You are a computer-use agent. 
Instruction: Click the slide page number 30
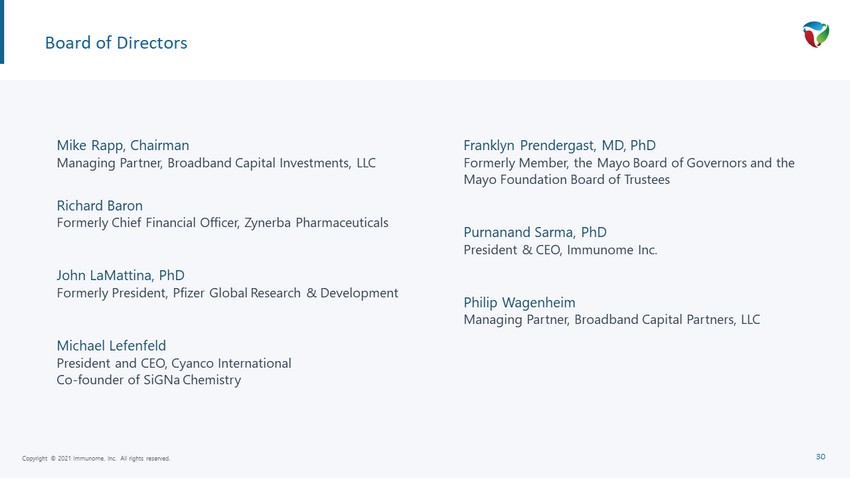pyautogui.click(x=820, y=457)
